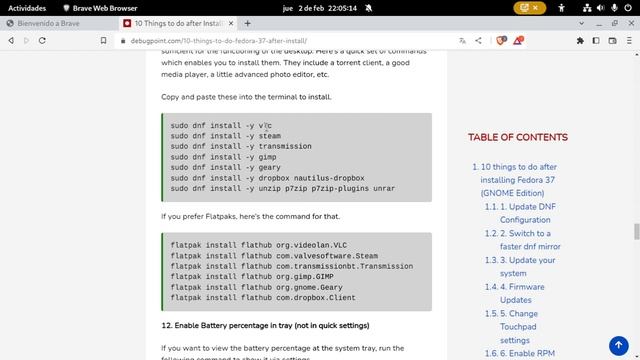Click the page vertical scrollbar thumb
640x360 pixels.
(x=636, y=231)
